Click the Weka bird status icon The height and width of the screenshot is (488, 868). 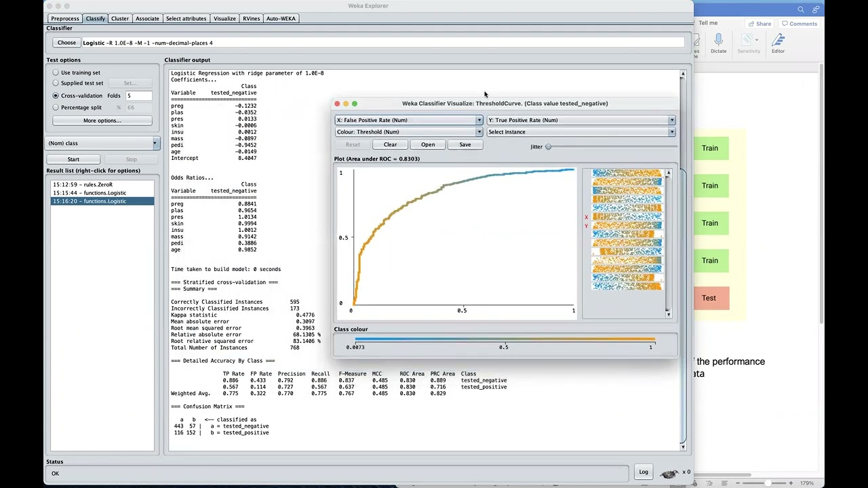pyautogui.click(x=669, y=472)
